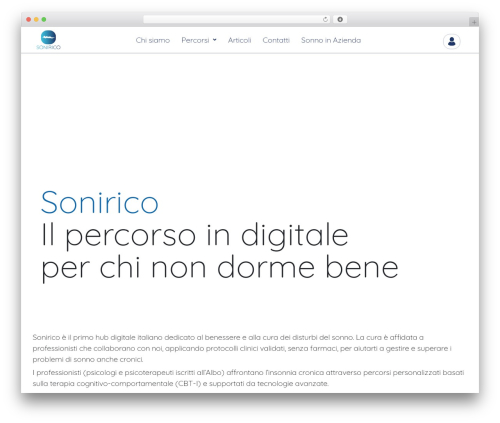Open the Chi siamo page
Viewport: 500px width, 423px height.
[x=153, y=40]
